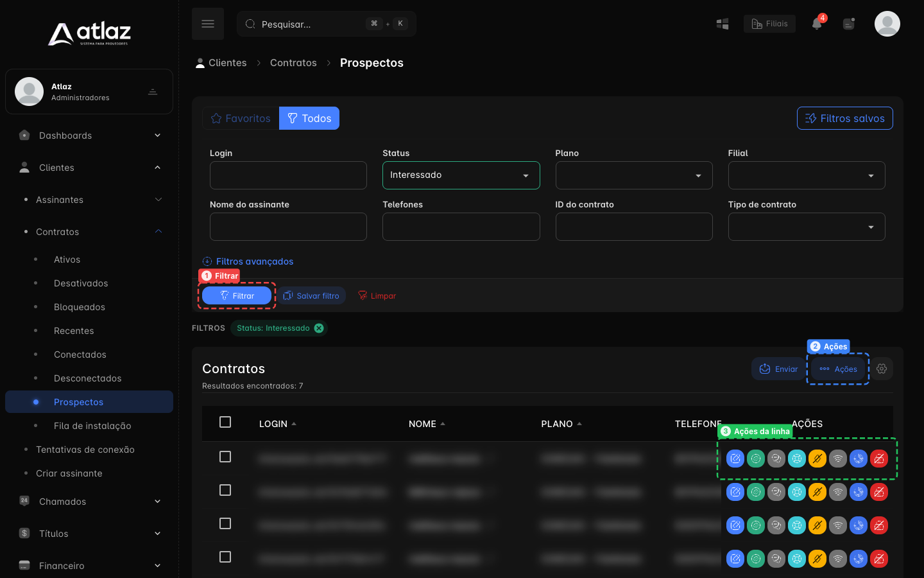Expand the Dashboards sidebar section
924x578 pixels.
pos(89,136)
